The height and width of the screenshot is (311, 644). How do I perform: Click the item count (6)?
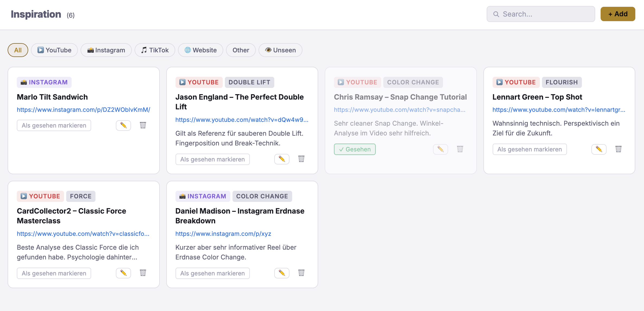click(71, 15)
